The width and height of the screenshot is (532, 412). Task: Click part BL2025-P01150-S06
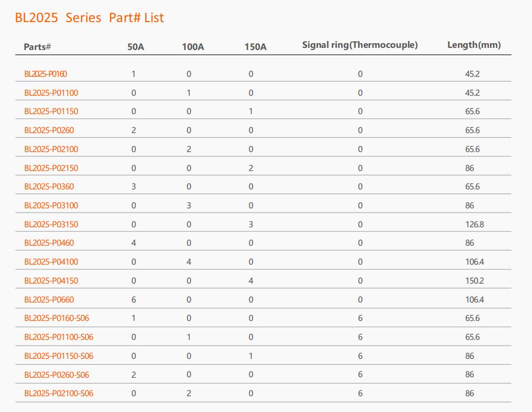coord(59,356)
